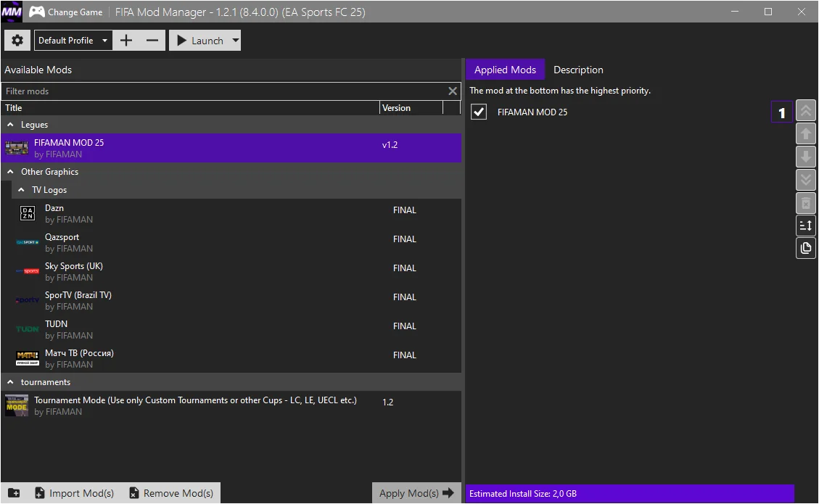Switch to the Applied Mods tab
The image size is (819, 504).
point(505,70)
